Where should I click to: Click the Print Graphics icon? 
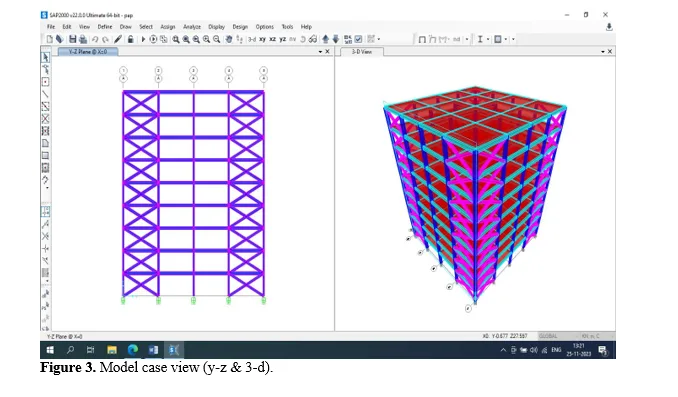[83, 39]
